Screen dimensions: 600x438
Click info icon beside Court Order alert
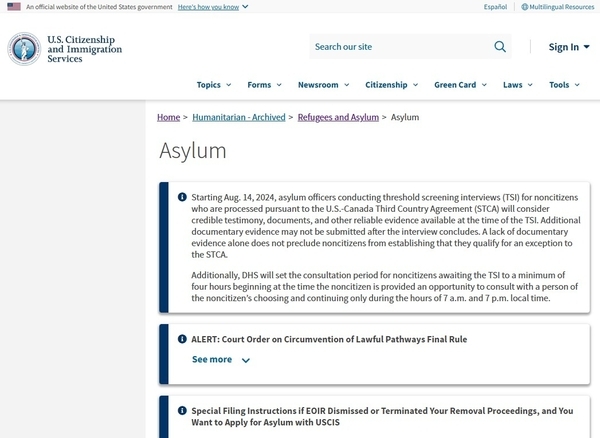(182, 339)
